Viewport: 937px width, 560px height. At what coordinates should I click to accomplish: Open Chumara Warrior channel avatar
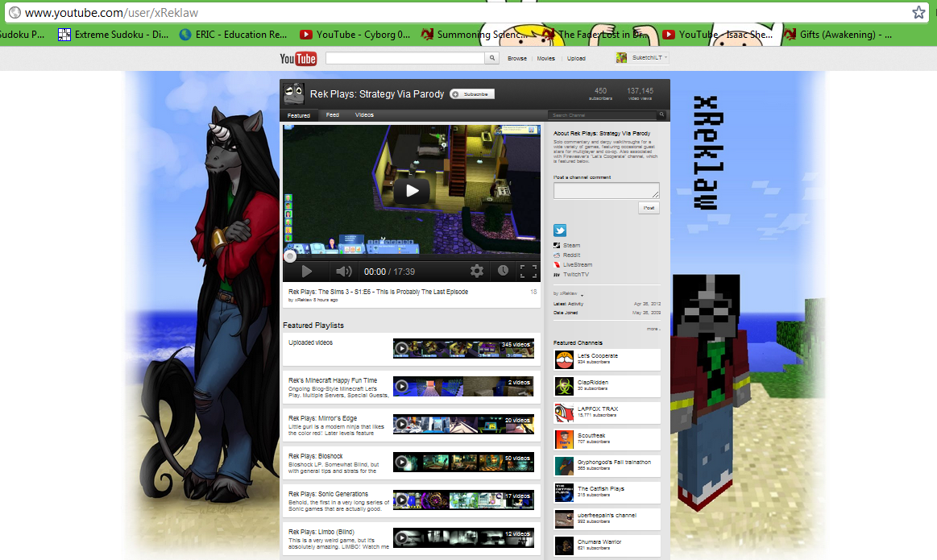click(563, 545)
